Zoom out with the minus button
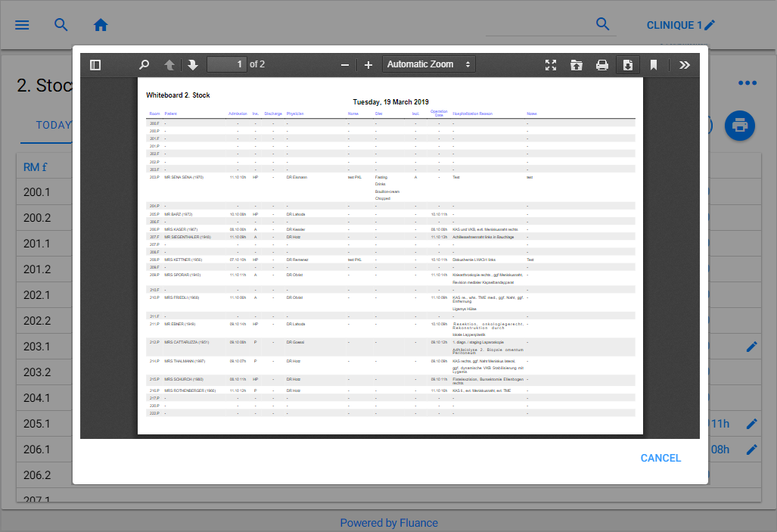Screen dimensions: 777x532 point(345,65)
